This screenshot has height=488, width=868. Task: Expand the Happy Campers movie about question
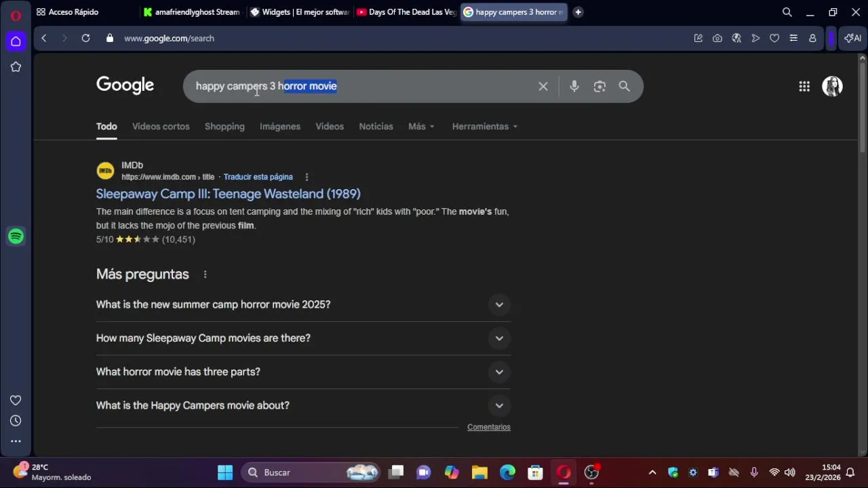click(303, 405)
